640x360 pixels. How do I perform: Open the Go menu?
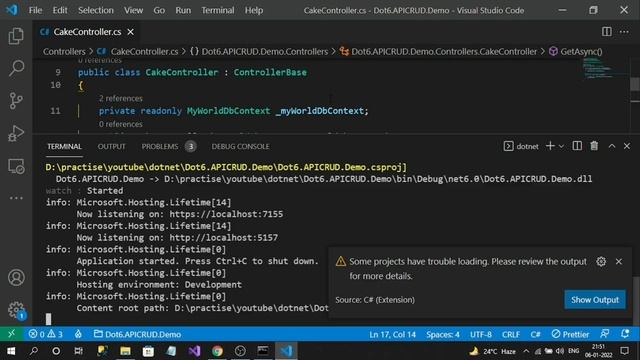click(x=159, y=10)
